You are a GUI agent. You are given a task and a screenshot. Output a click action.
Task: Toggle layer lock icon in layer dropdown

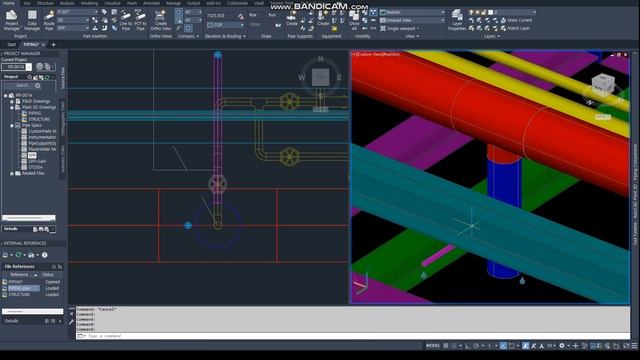point(484,12)
